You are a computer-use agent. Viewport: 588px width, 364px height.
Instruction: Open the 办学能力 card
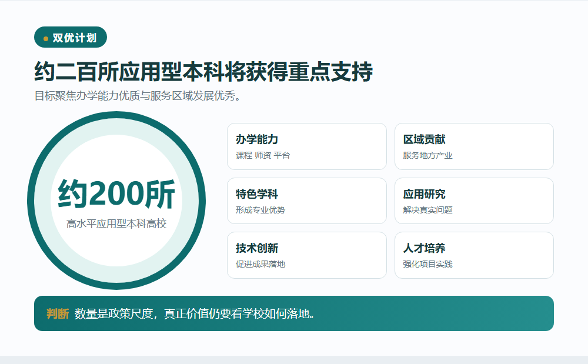click(307, 146)
